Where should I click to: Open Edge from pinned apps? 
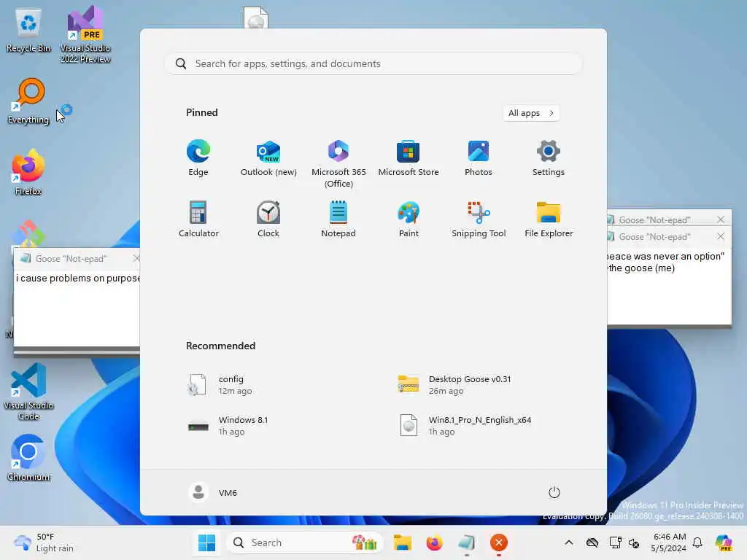[198, 158]
